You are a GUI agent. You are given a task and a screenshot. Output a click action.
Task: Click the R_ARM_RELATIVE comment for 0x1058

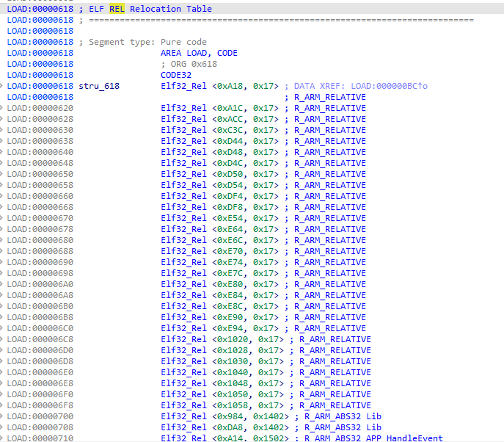[x=335, y=405]
